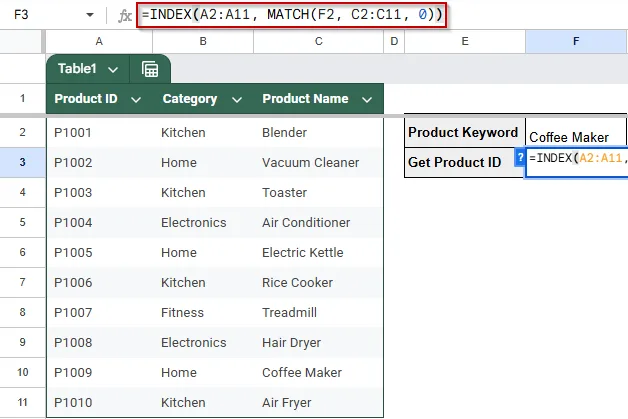Select row 9 header
Screen dimensions: 628x419
click(22, 342)
